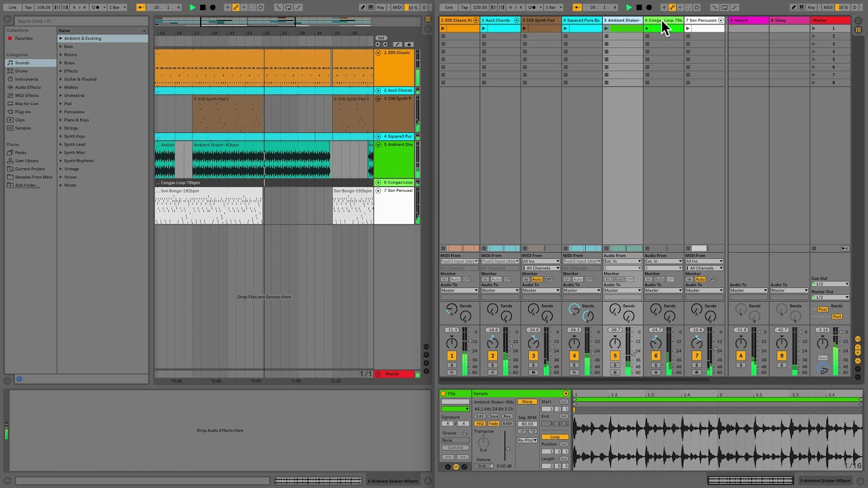This screenshot has height=488, width=868.
Task: Open the Master Out dropdown
Action: pyautogui.click(x=831, y=298)
